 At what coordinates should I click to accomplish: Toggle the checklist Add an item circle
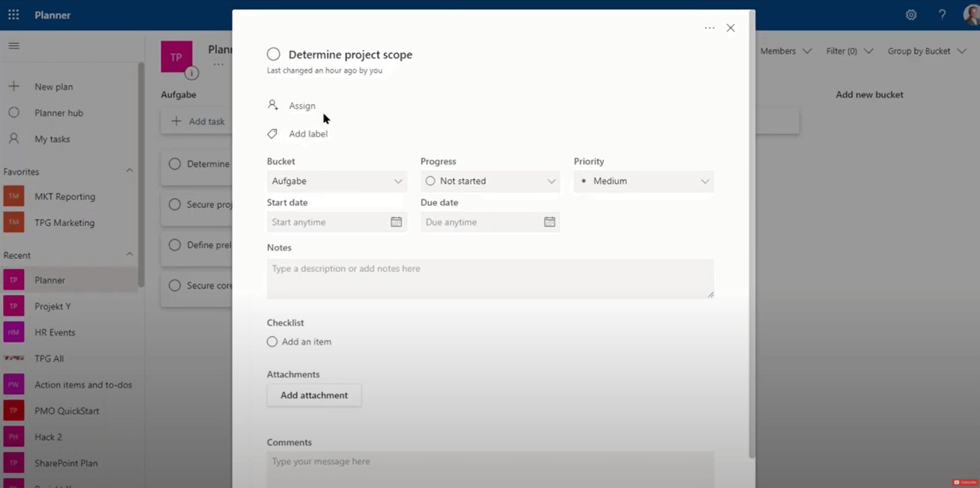coord(272,341)
